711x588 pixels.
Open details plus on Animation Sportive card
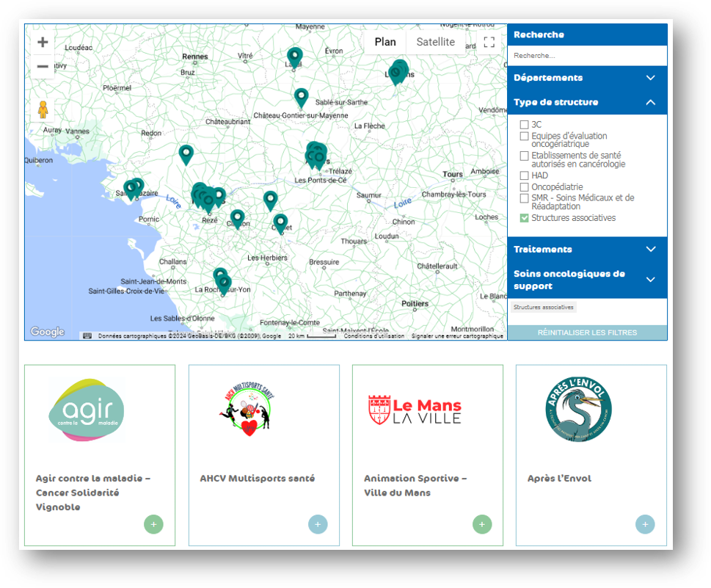pos(482,524)
